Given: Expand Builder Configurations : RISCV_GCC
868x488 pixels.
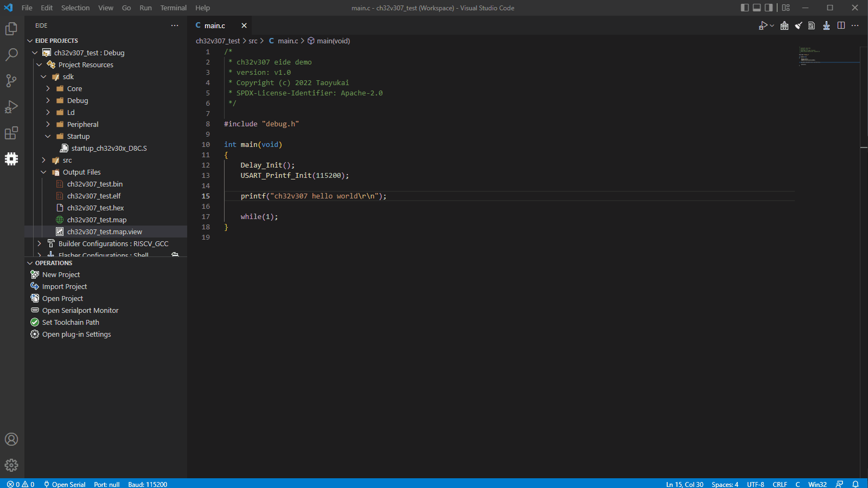Looking at the screenshot, I should click(x=39, y=243).
